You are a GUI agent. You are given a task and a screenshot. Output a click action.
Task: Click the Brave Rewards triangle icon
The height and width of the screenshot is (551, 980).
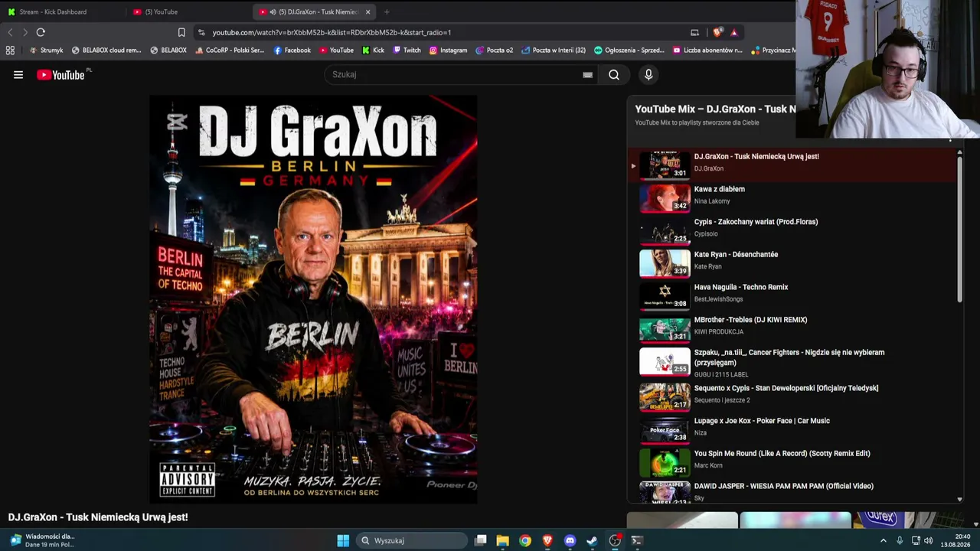coord(733,32)
